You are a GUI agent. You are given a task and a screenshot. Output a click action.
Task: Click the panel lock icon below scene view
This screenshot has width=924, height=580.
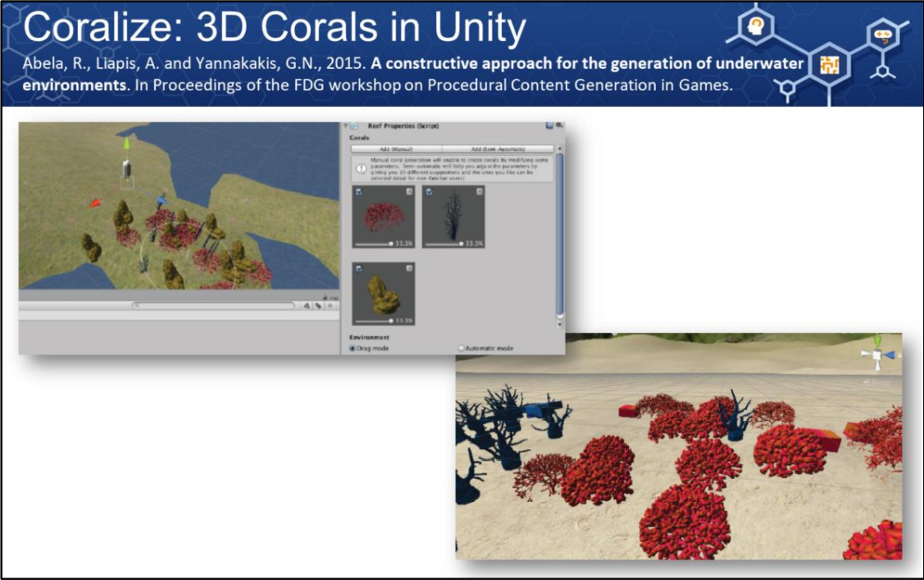tap(325, 298)
